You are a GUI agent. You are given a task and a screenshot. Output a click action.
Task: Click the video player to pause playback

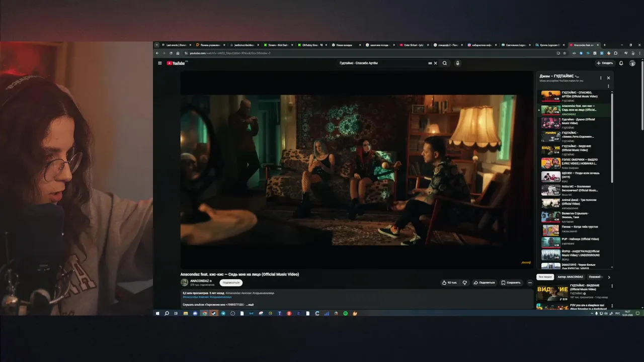point(356,170)
